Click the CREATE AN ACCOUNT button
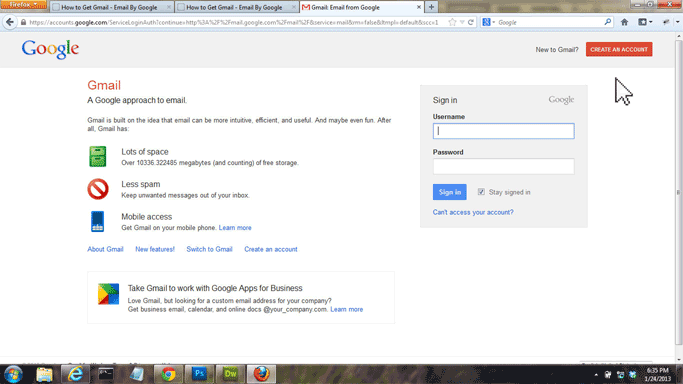The image size is (683, 384). 619,49
